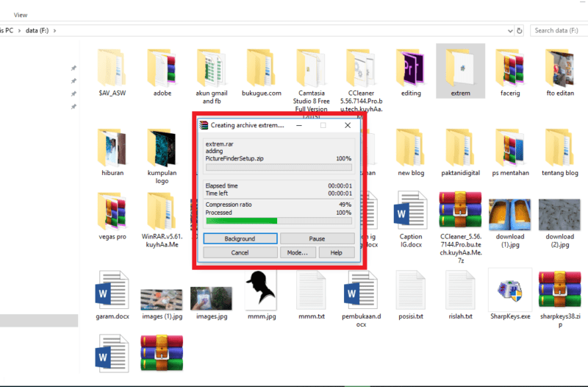Expand chevron after data (F:) breadcrumb

(54, 30)
